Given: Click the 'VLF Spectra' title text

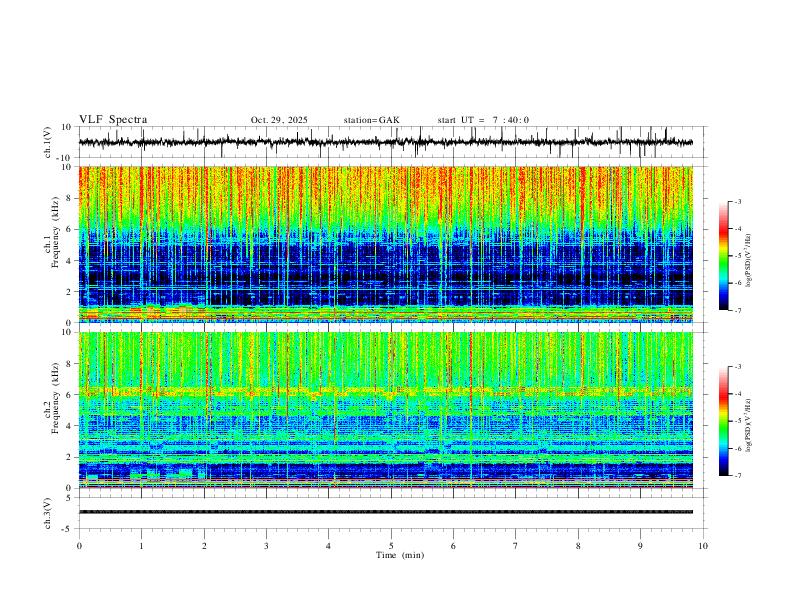Looking at the screenshot, I should pos(113,120).
